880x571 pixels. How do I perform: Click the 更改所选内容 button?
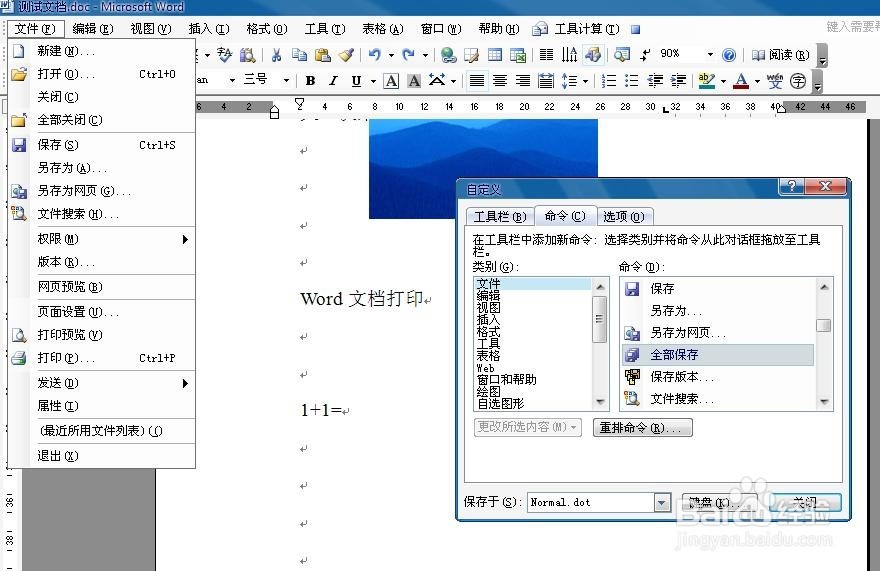(x=528, y=427)
